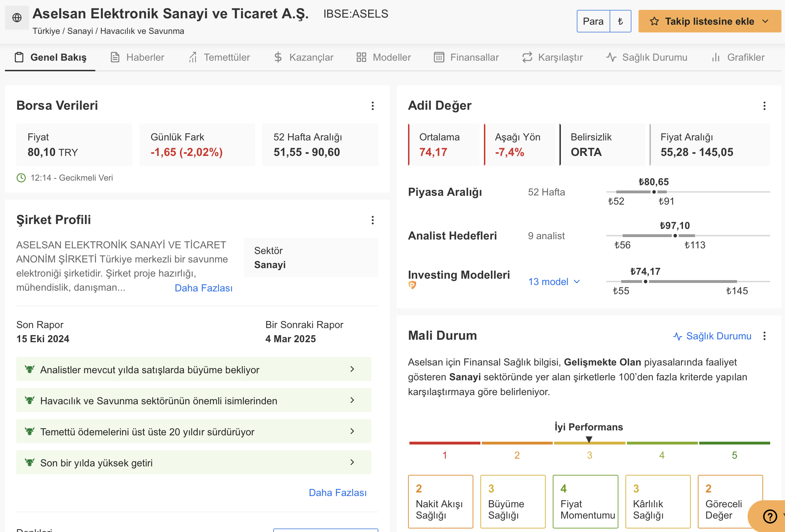Click the help question mark bubble
Image resolution: width=785 pixels, height=532 pixels.
pos(769,516)
